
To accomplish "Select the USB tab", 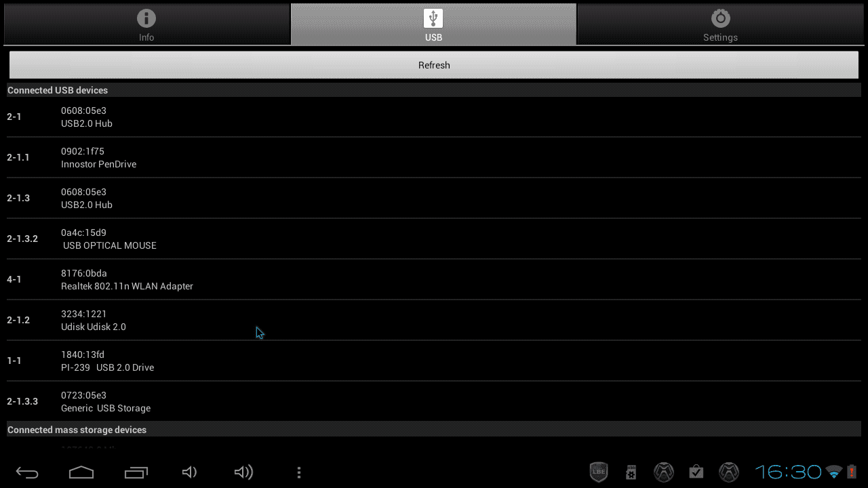I will [x=433, y=24].
